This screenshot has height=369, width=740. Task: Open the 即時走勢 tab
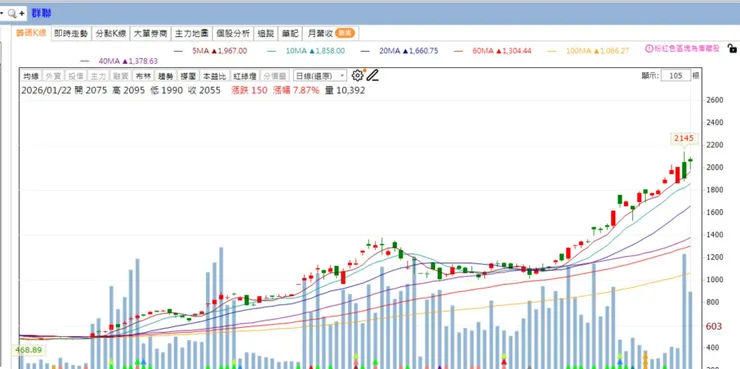tap(71, 34)
